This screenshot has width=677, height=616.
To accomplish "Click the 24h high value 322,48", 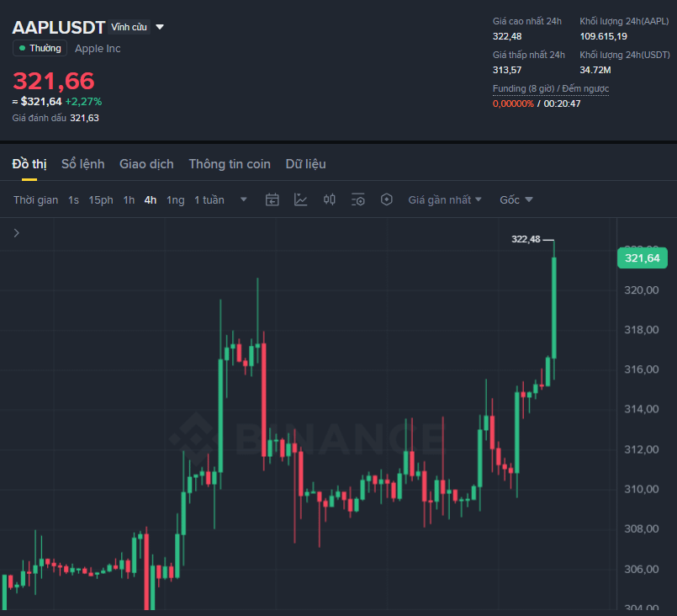I will pyautogui.click(x=507, y=36).
